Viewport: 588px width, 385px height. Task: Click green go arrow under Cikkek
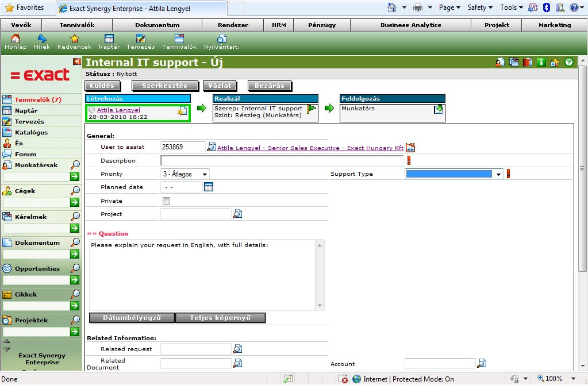[75, 306]
